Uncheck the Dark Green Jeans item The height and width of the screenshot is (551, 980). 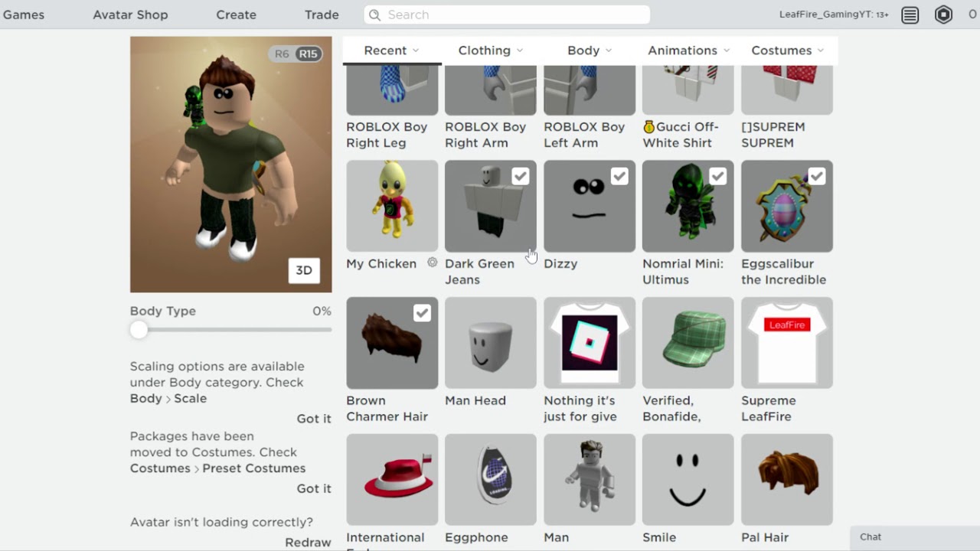(x=520, y=177)
